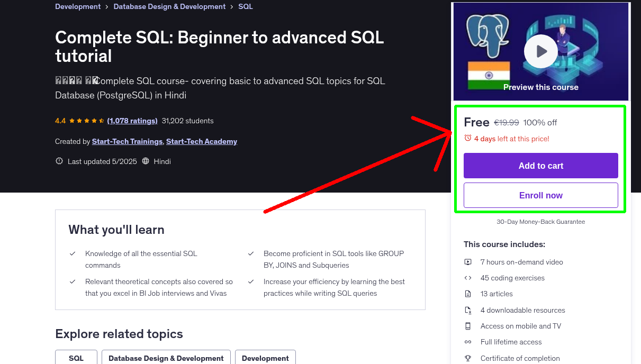The image size is (641, 364).
Task: Select Database Design & Development topic chip
Action: tap(166, 357)
